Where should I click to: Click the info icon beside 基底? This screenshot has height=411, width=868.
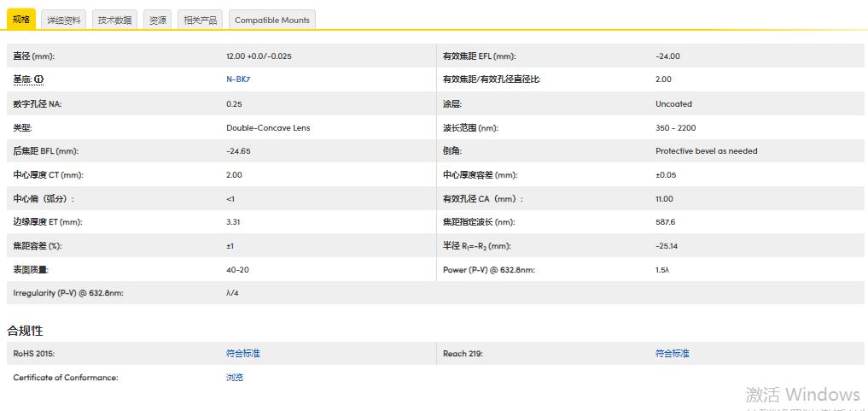click(39, 79)
